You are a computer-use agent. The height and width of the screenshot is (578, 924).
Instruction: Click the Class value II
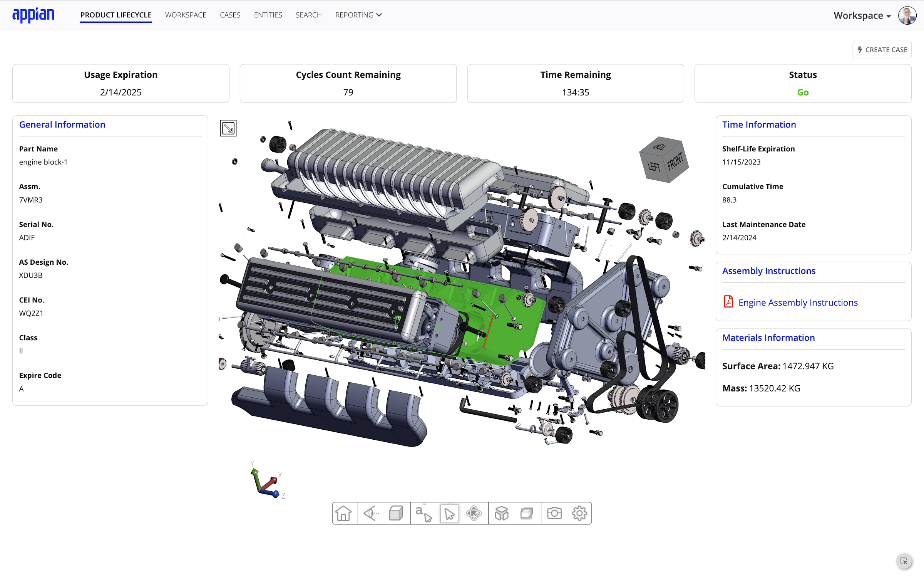(x=21, y=351)
